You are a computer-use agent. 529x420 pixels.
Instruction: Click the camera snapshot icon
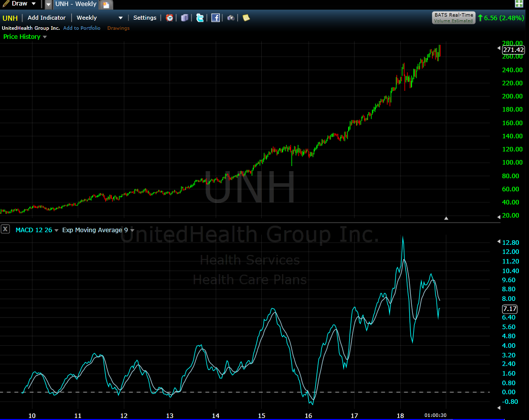click(231, 18)
